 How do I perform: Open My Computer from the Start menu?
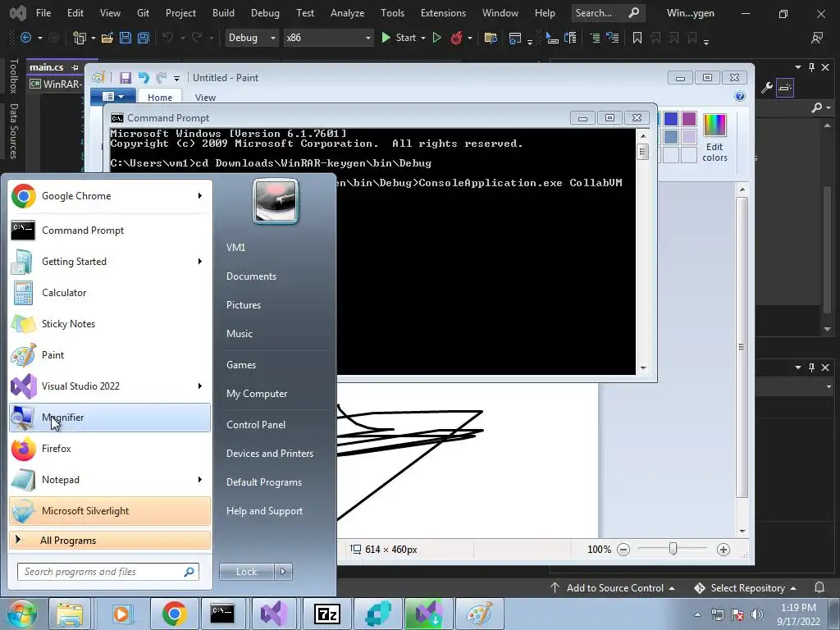point(257,394)
